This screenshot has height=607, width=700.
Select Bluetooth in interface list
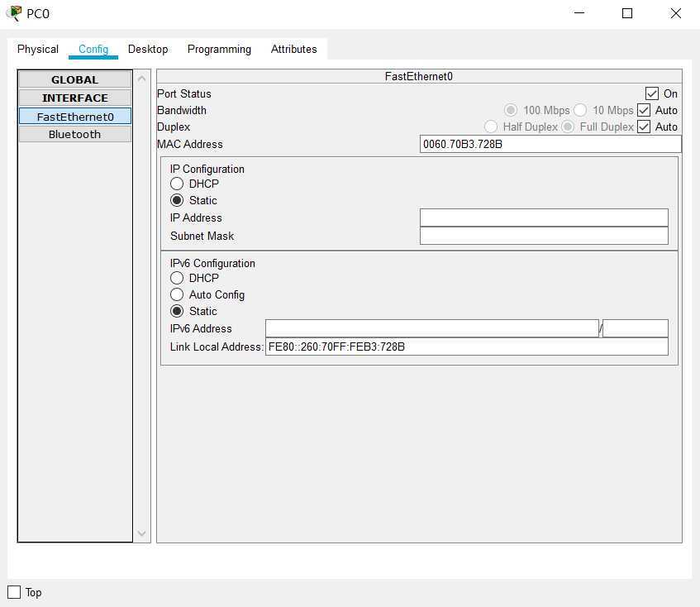pos(75,134)
